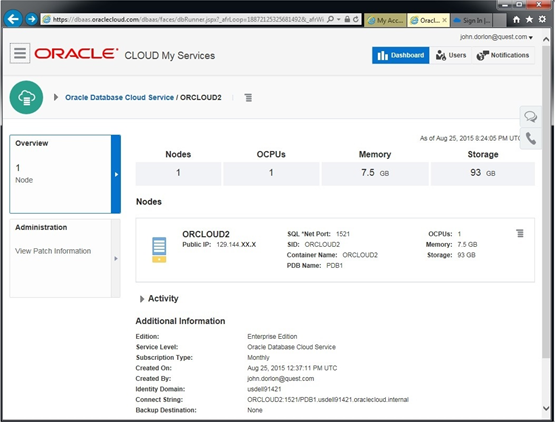Open the chat bubble support icon
555x423 pixels.
point(530,116)
